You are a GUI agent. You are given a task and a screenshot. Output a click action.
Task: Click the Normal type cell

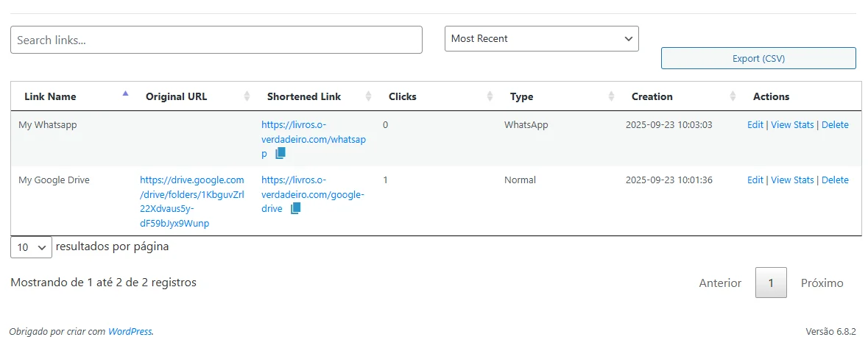click(x=520, y=180)
